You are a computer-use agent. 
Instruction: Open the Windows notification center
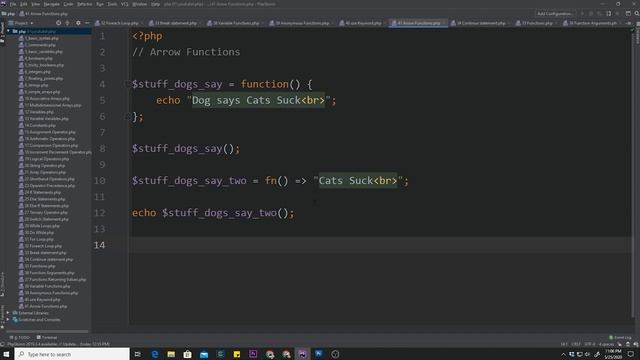click(631, 354)
